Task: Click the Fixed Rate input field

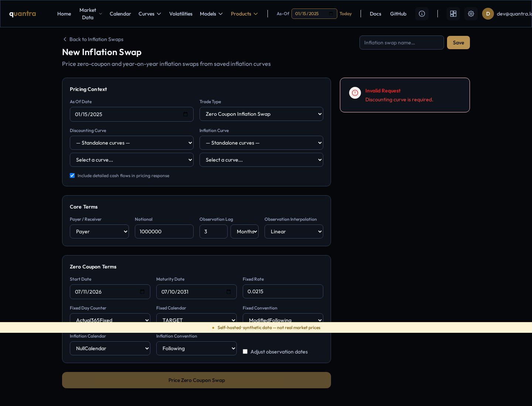Action: pyautogui.click(x=283, y=291)
